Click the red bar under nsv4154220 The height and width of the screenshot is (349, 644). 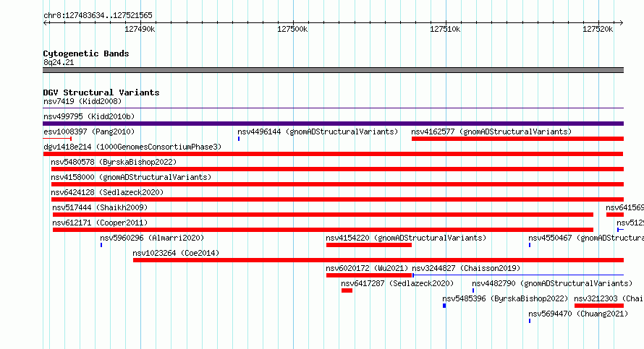click(x=369, y=245)
